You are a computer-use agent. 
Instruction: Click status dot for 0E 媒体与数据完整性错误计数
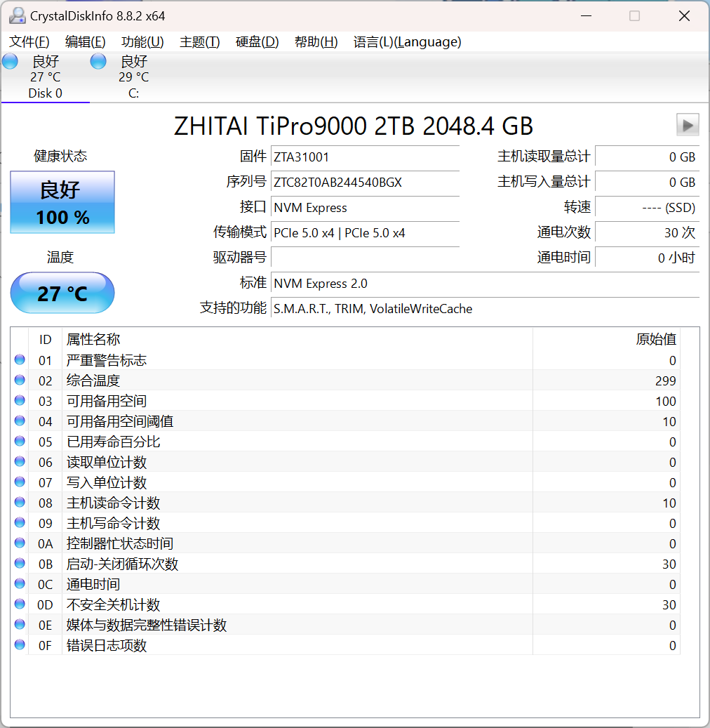point(20,625)
